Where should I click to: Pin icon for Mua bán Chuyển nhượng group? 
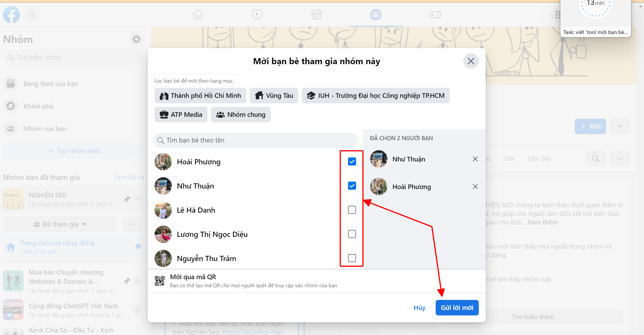tap(127, 281)
